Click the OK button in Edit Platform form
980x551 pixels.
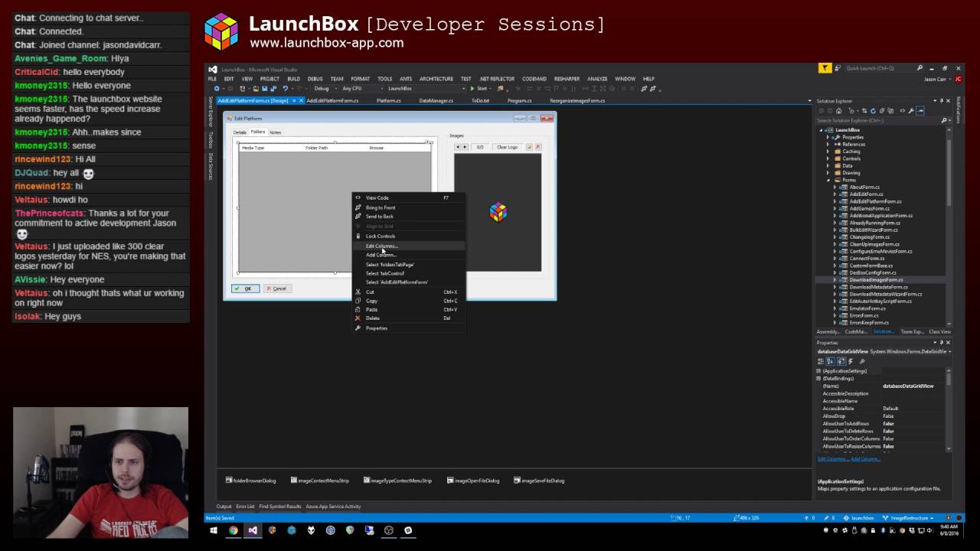click(x=246, y=289)
